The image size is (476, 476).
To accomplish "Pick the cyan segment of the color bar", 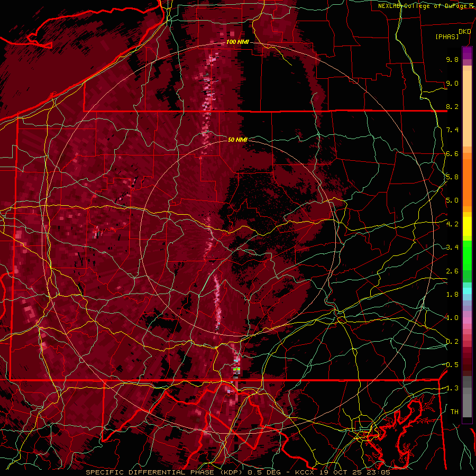I will pyautogui.click(x=467, y=291).
